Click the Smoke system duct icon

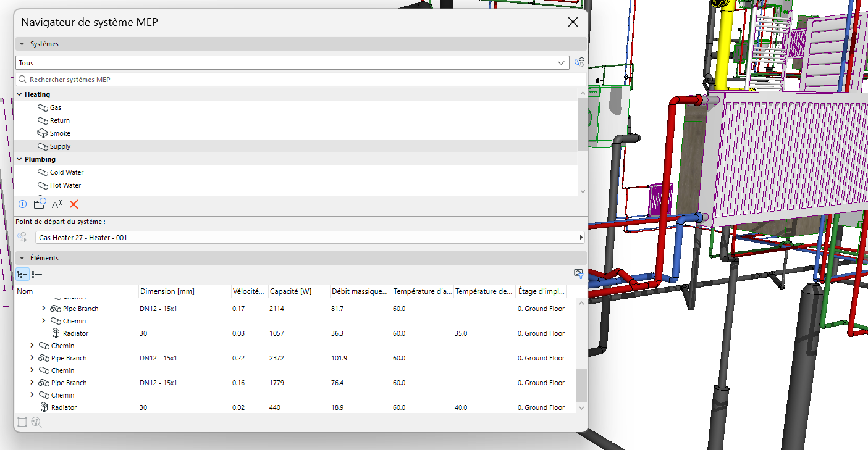pyautogui.click(x=43, y=133)
